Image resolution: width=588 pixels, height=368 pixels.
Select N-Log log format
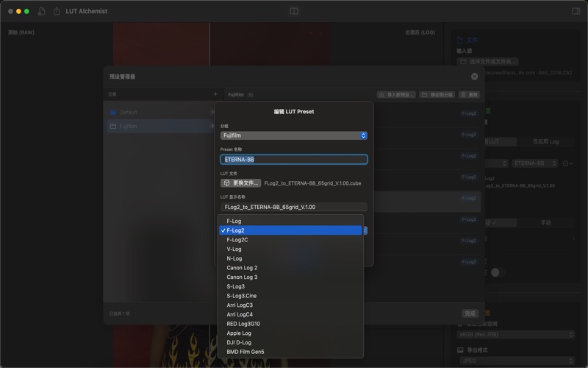290,258
